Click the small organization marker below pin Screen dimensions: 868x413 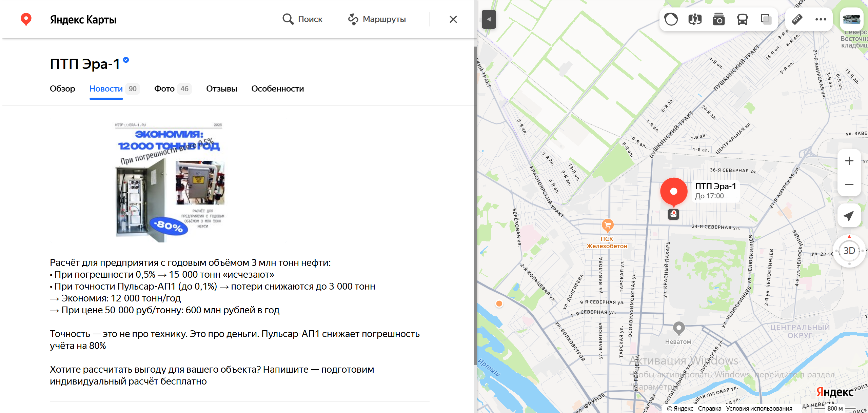pyautogui.click(x=673, y=214)
